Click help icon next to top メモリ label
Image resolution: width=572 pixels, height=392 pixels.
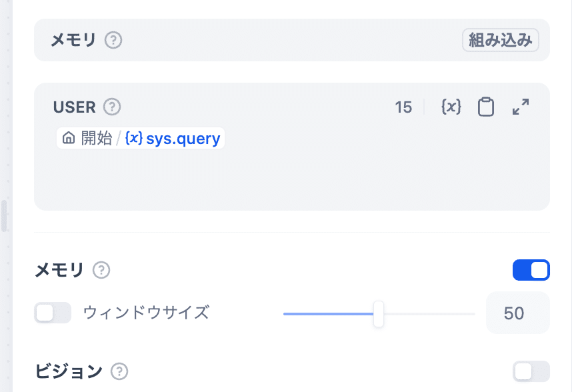coord(113,41)
